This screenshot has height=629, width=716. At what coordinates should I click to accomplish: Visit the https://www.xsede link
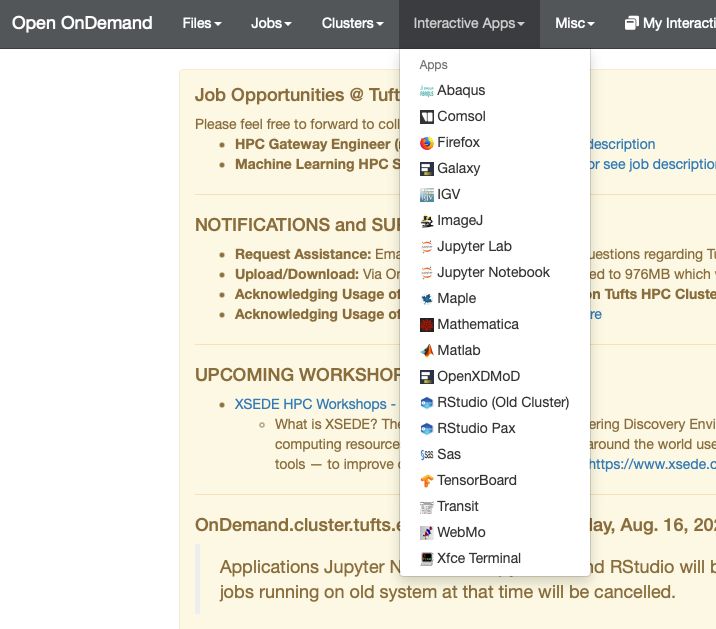(652, 465)
